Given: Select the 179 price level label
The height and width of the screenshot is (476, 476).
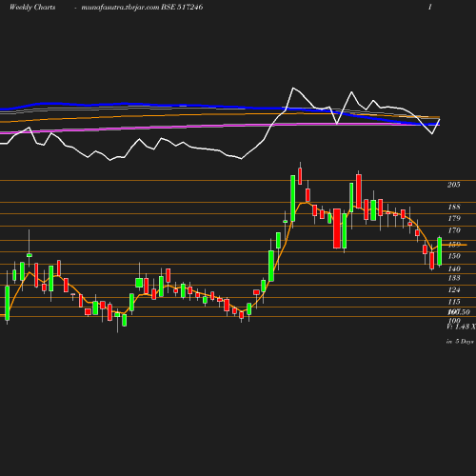Looking at the screenshot, I should coord(454,218).
